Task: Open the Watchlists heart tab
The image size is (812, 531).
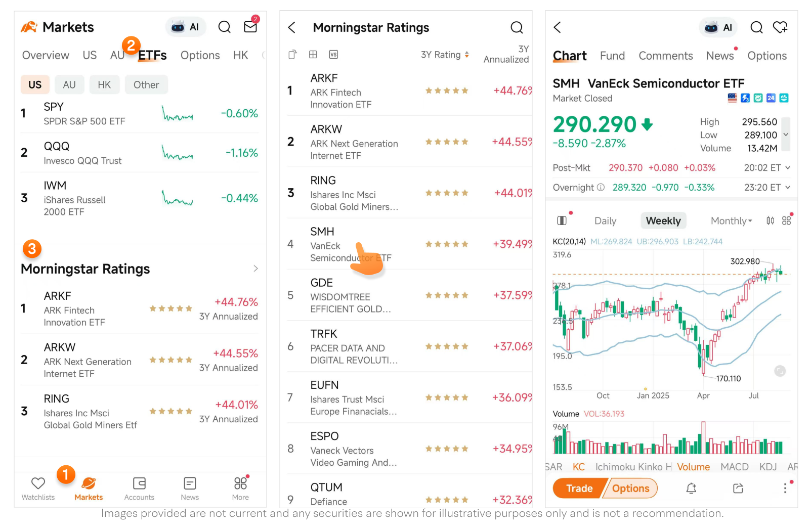Action: click(x=38, y=489)
